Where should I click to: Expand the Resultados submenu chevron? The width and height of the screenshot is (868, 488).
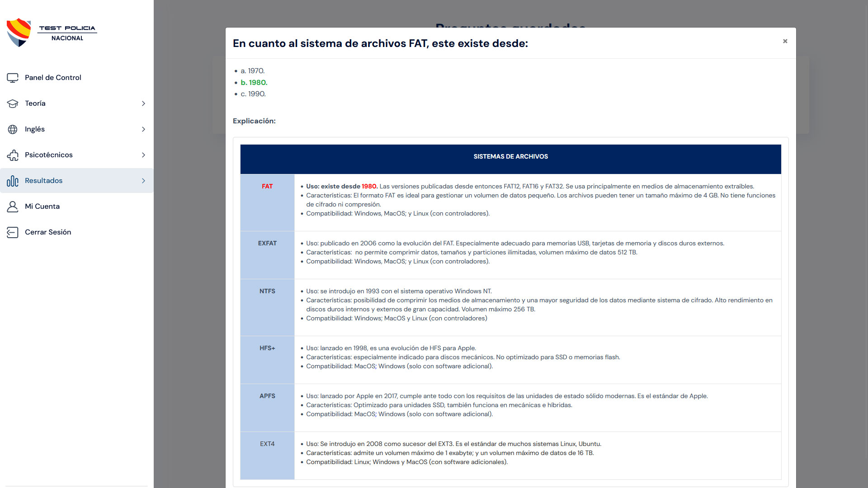[x=143, y=181]
